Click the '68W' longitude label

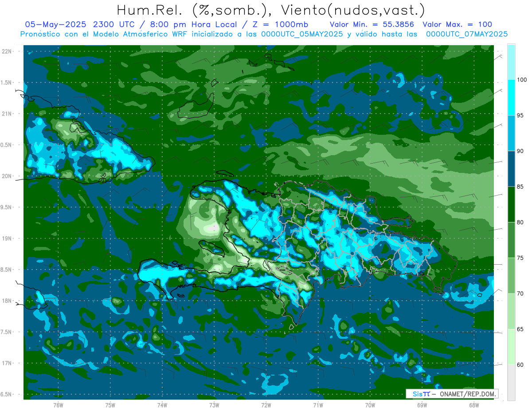click(x=474, y=405)
